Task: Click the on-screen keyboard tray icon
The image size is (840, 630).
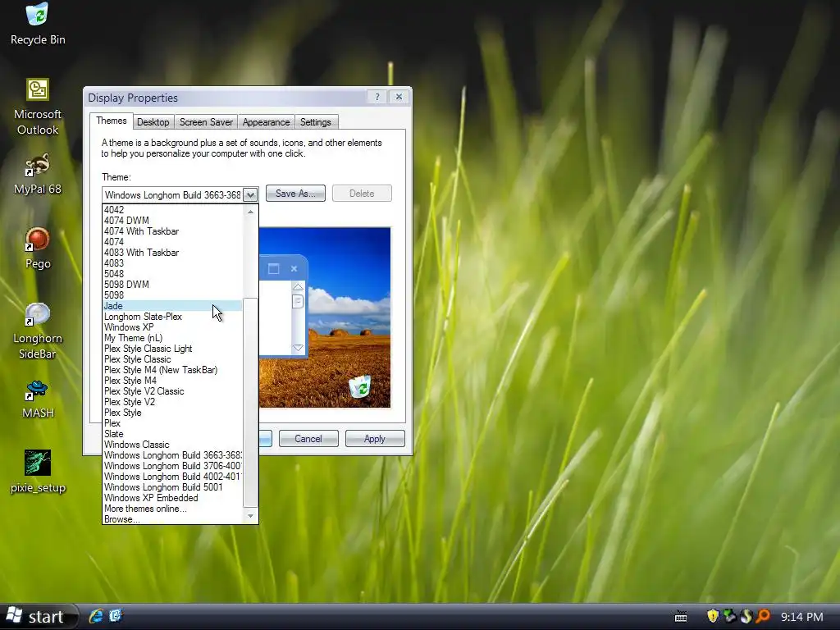Action: pos(681,617)
